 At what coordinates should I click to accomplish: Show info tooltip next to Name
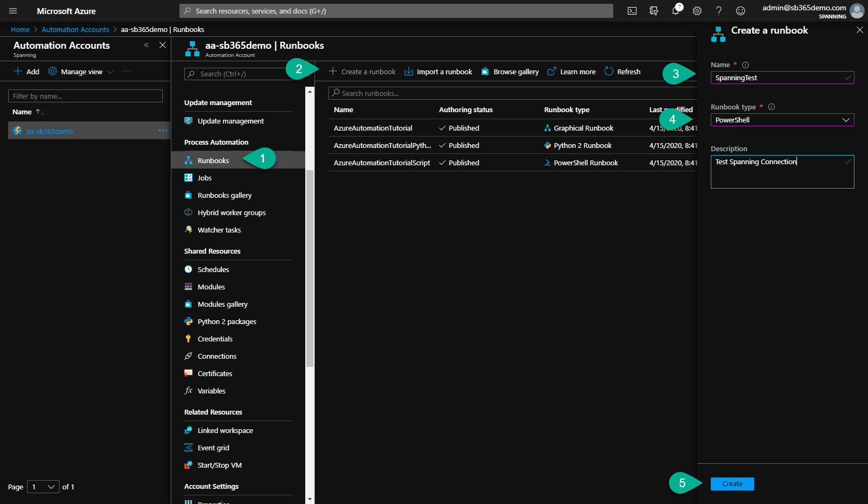pyautogui.click(x=745, y=64)
